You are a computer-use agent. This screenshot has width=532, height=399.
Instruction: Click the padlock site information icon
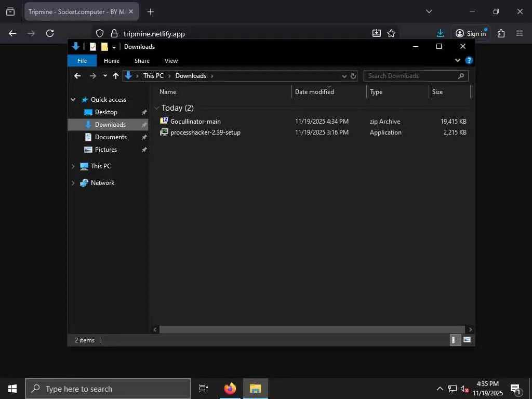click(114, 33)
